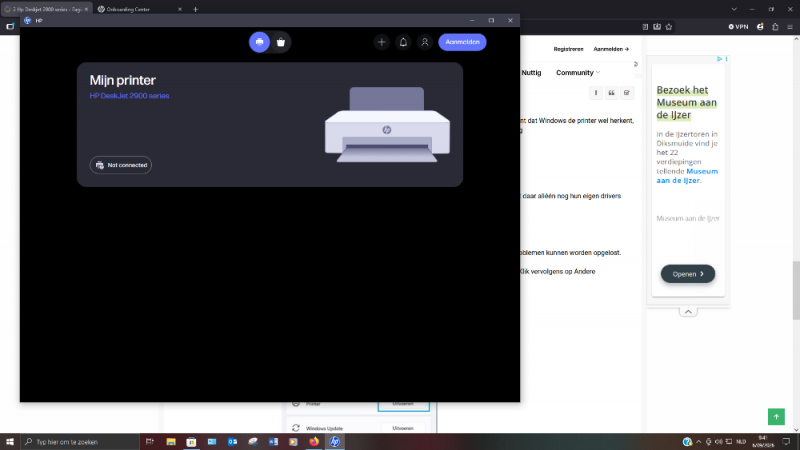Add a printer with the plus icon

[381, 42]
